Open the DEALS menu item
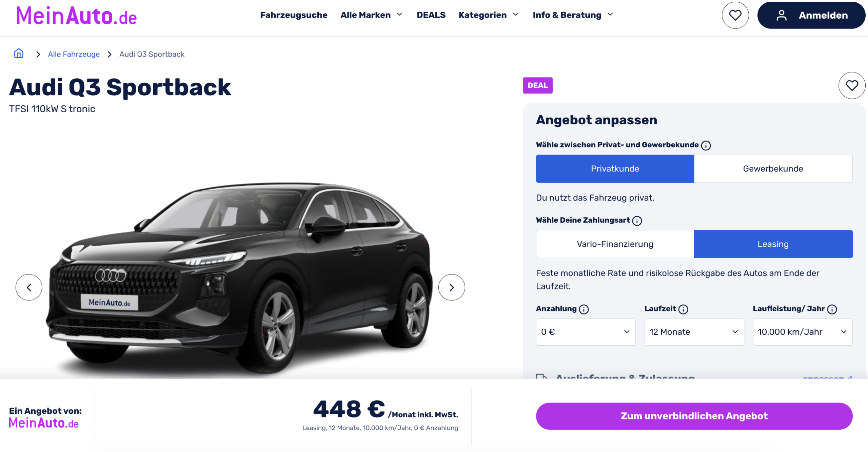868x452 pixels. click(x=431, y=15)
